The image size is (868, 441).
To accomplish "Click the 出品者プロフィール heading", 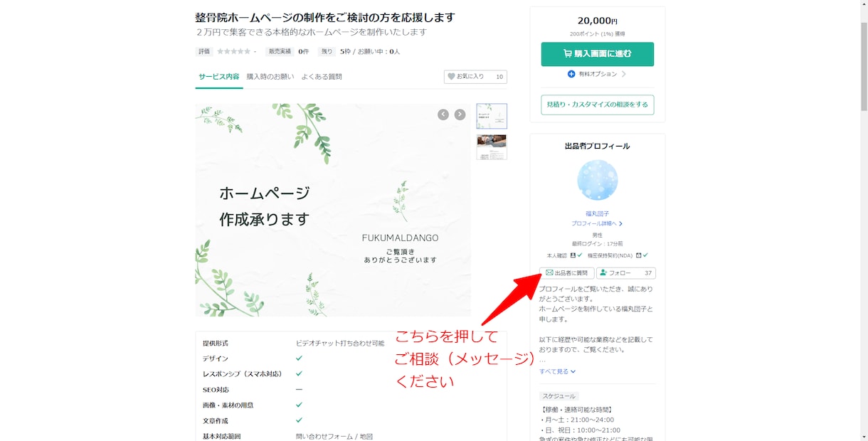I will (x=597, y=146).
